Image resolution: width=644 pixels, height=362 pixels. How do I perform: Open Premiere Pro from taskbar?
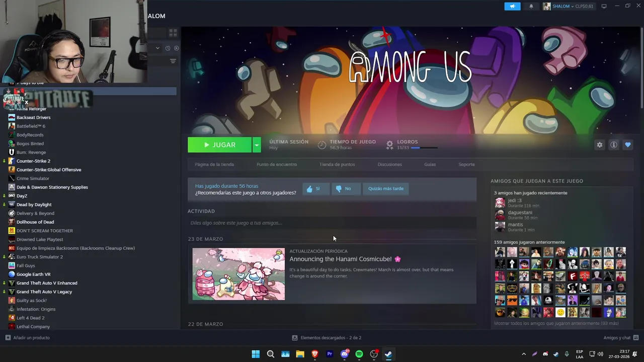coord(330,354)
